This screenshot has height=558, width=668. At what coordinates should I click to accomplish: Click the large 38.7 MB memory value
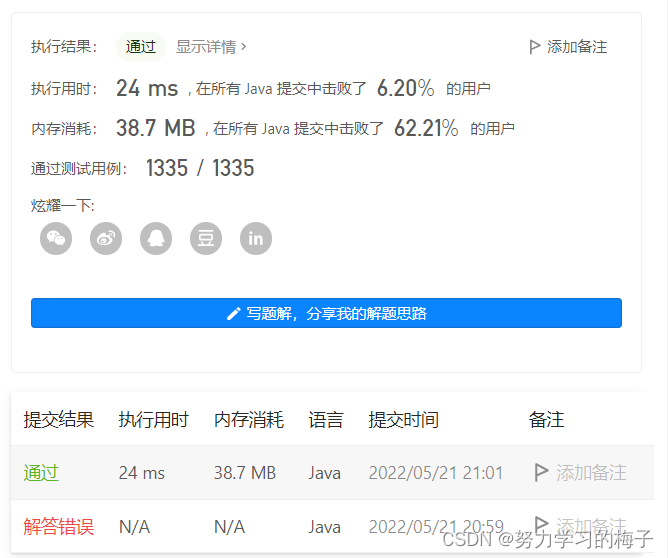pyautogui.click(x=155, y=128)
